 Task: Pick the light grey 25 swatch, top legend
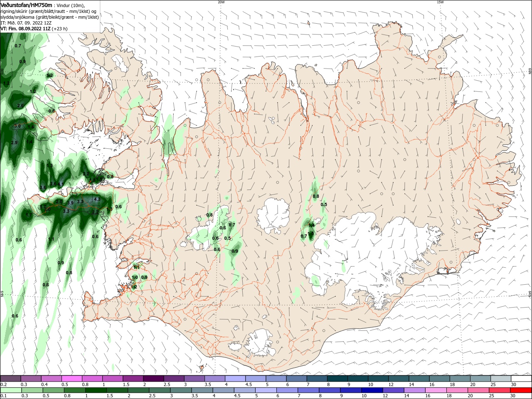click(x=501, y=378)
